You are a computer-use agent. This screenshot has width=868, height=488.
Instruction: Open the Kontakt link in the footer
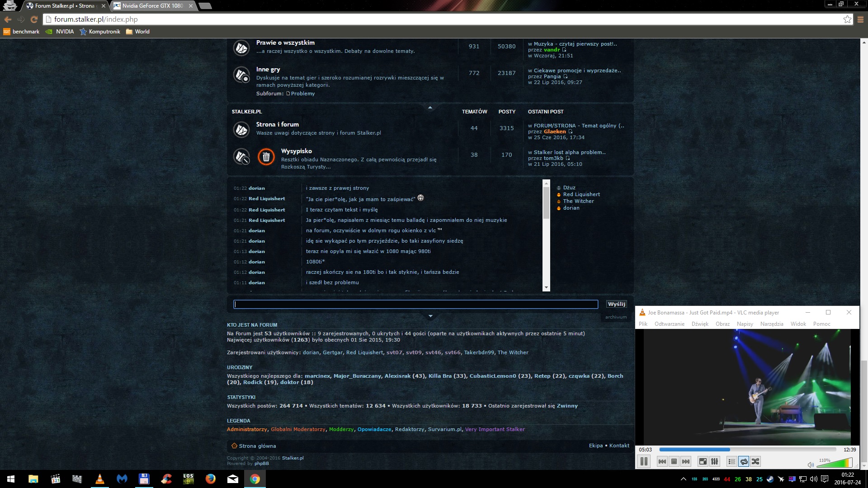(x=619, y=446)
